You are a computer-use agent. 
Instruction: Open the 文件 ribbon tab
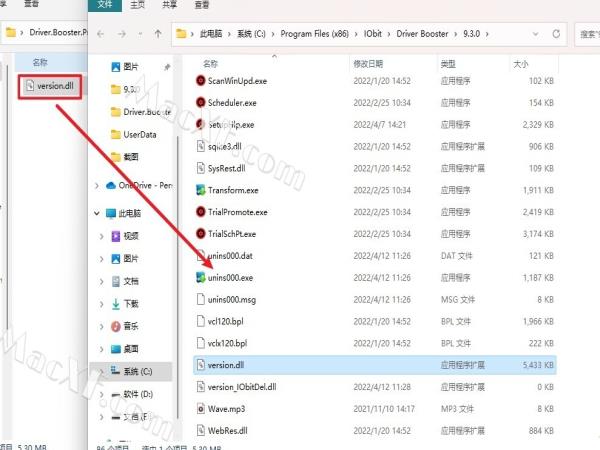(105, 5)
